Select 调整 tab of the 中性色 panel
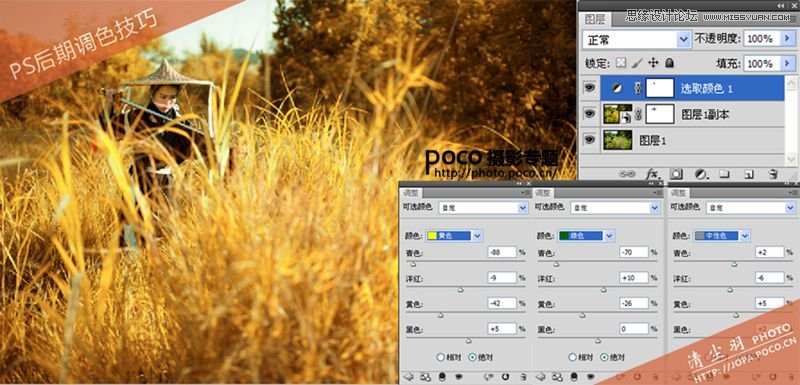The image size is (800, 385). point(679,193)
